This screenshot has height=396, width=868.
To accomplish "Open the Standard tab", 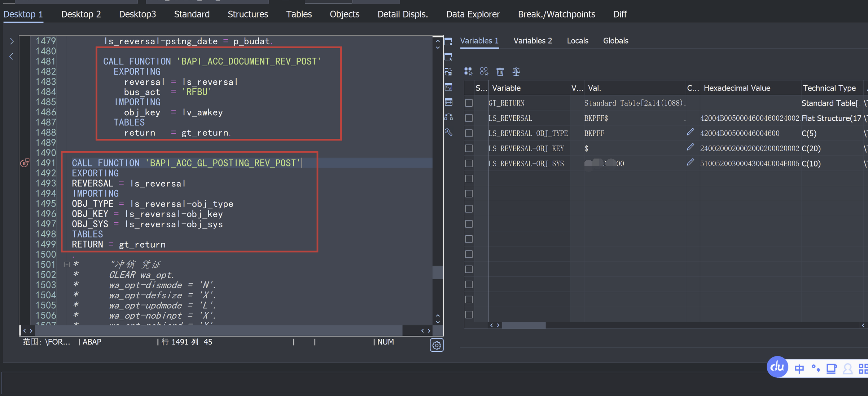I will click(x=192, y=14).
